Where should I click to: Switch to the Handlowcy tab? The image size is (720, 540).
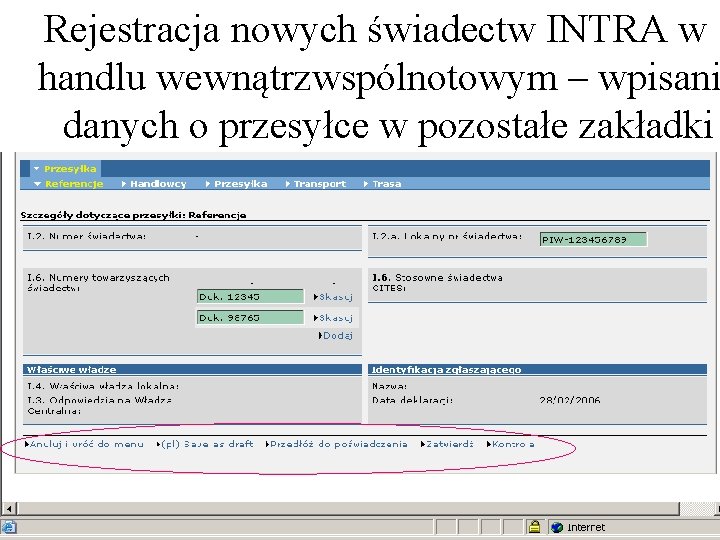[x=158, y=184]
